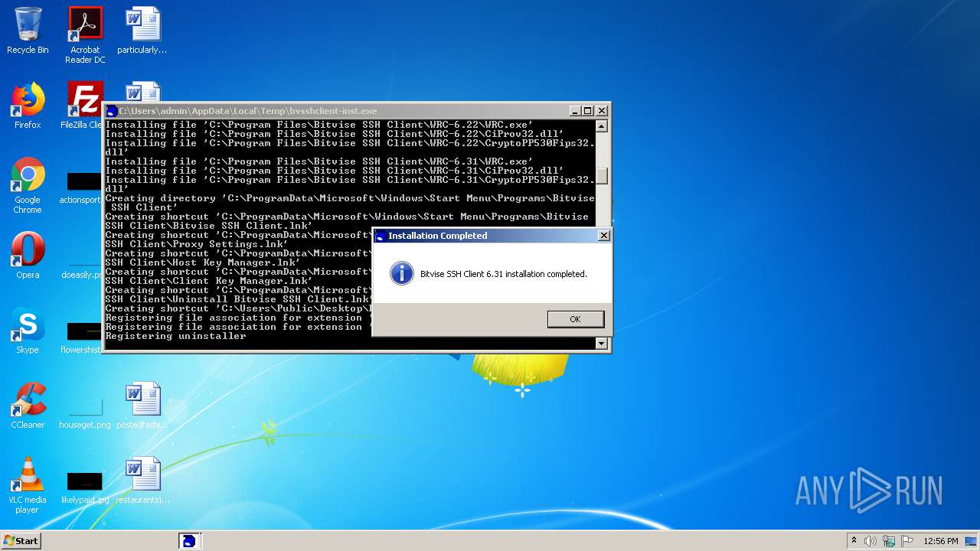Close the Installation Completed dialog
The width and height of the screenshot is (980, 551).
603,236
